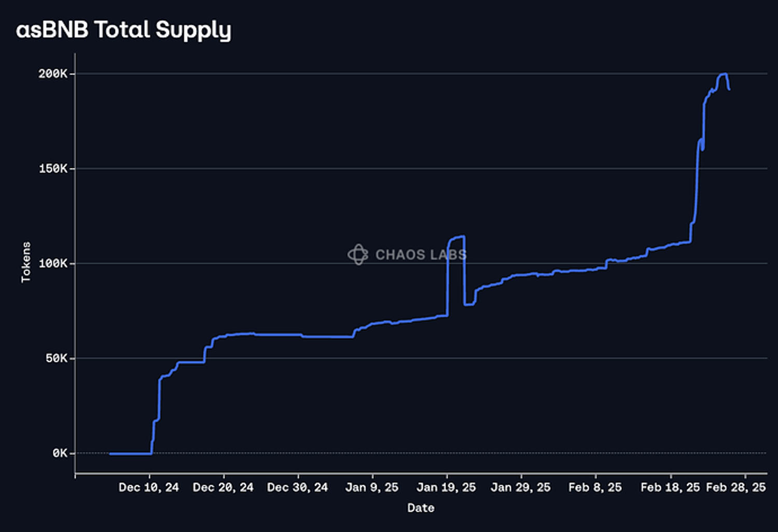The image size is (778, 532).
Task: Select the Jan 19, 25 date label
Action: [x=446, y=487]
